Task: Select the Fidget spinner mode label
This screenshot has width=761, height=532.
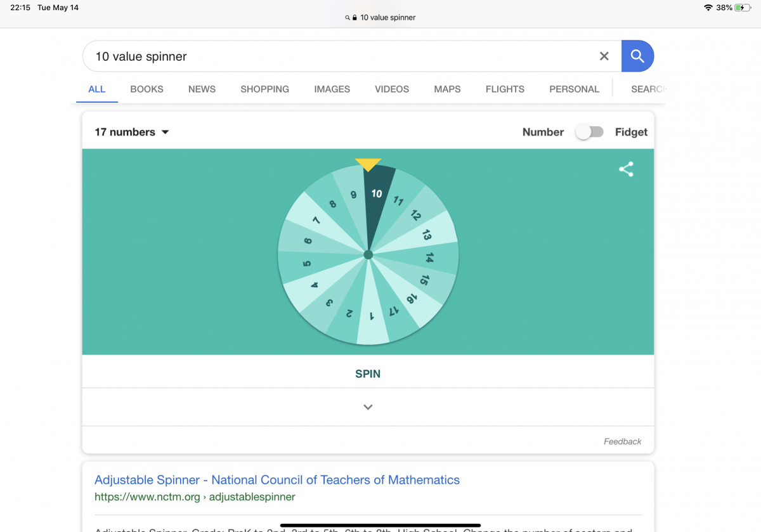Action: pyautogui.click(x=631, y=132)
